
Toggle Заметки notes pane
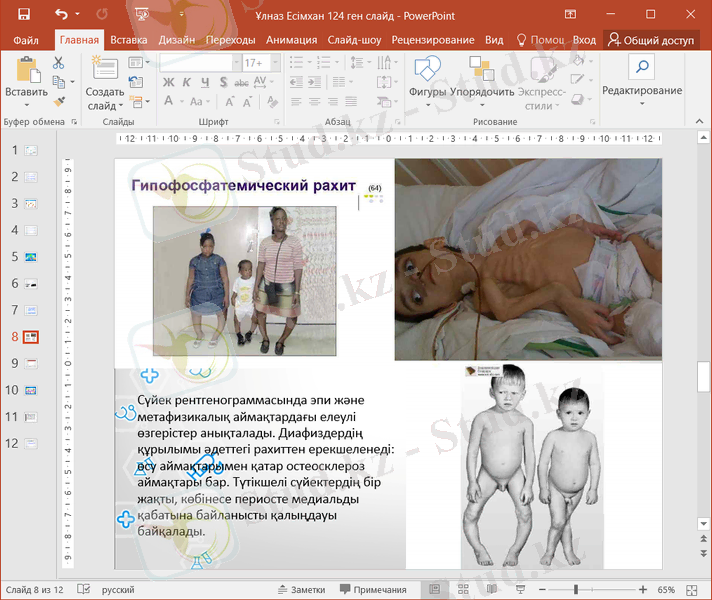tap(300, 590)
